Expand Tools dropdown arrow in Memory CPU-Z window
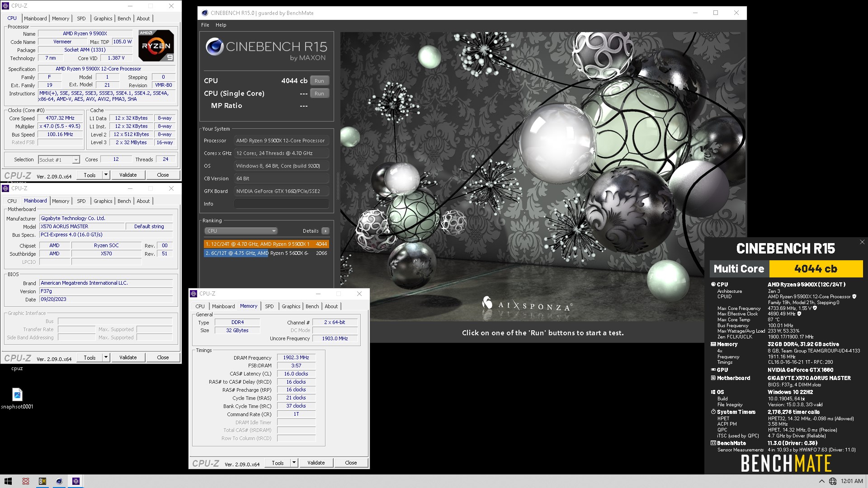This screenshot has width=868, height=488. (x=294, y=463)
